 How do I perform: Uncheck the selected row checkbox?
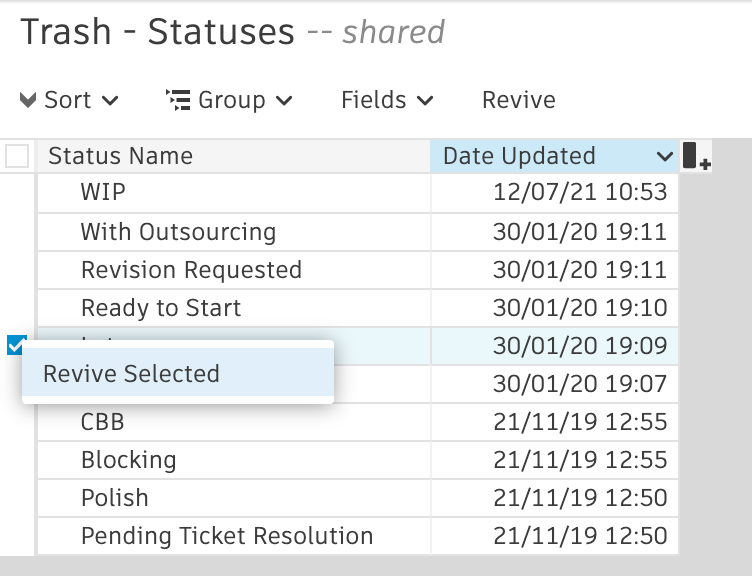coord(16,346)
